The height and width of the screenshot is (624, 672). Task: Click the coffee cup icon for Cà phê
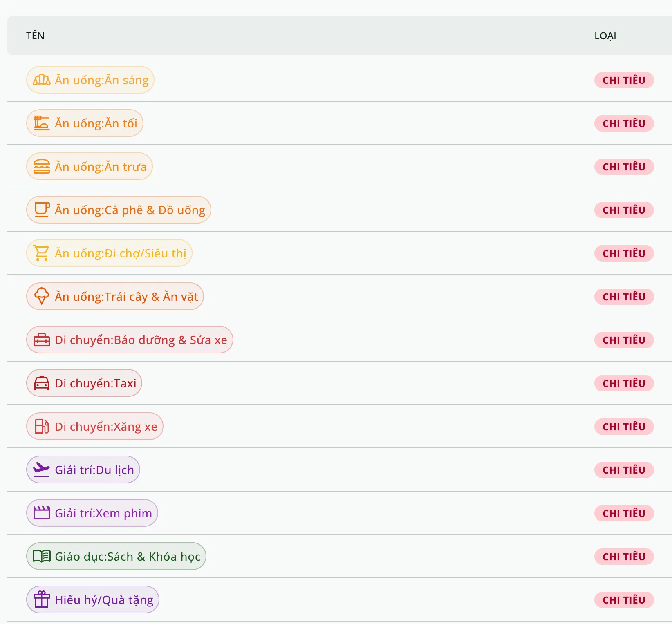click(x=42, y=210)
